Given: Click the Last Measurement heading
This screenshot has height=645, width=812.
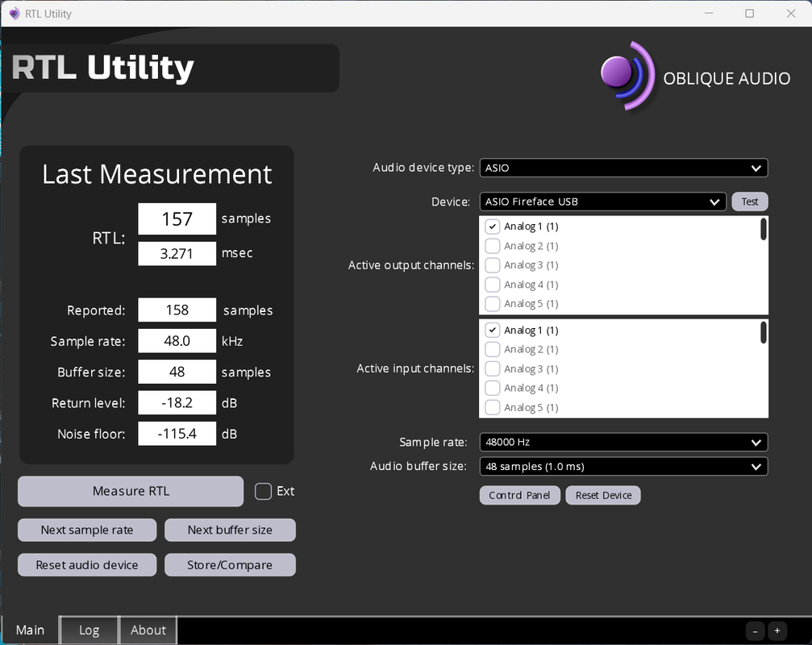Looking at the screenshot, I should click(x=157, y=174).
